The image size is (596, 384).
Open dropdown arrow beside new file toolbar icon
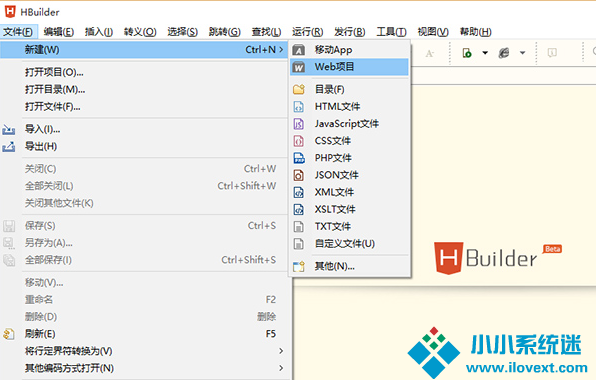pos(485,53)
